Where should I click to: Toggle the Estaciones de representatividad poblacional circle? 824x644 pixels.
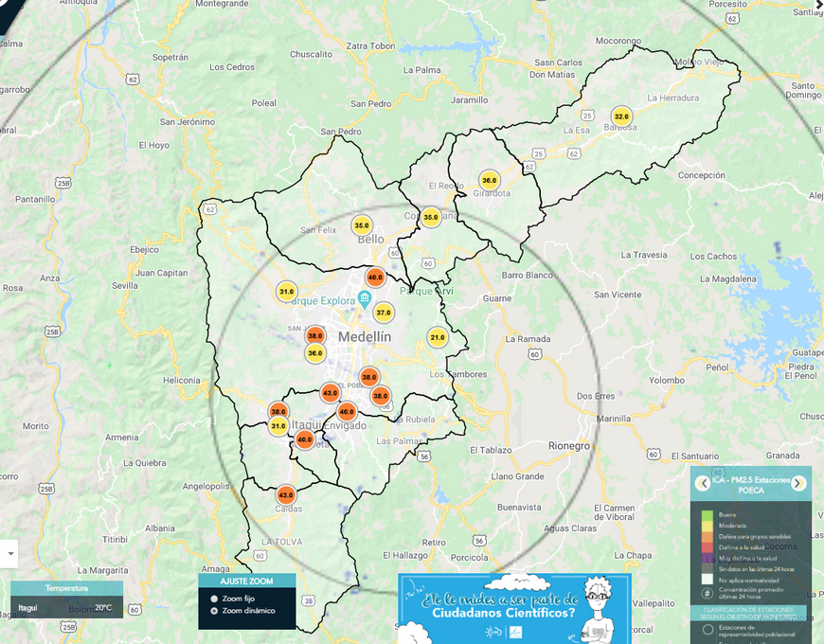(x=708, y=630)
